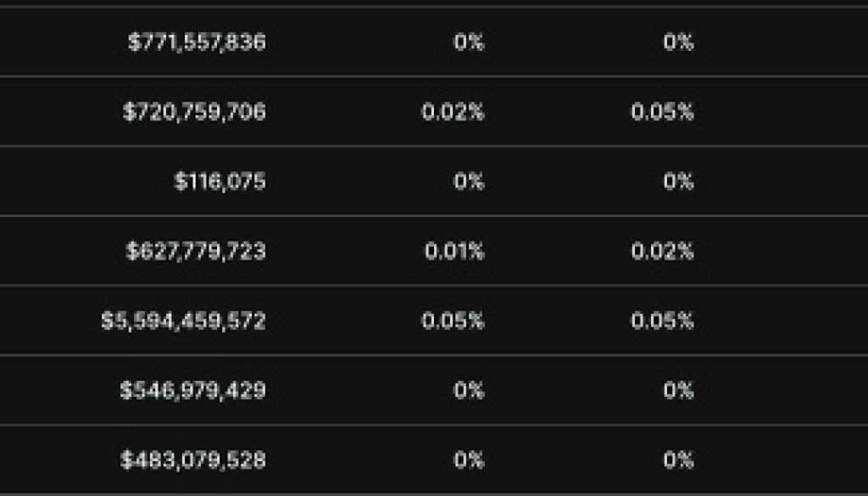The image size is (868, 496).
Task: Click the $483,079,528 value cell
Action: point(192,460)
